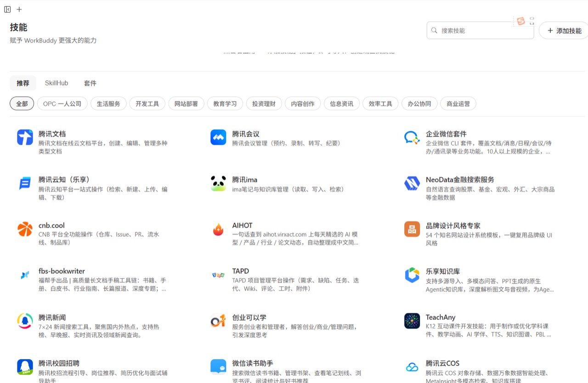Open the fbs-bookwriter title text
The width and height of the screenshot is (588, 383).
62,271
